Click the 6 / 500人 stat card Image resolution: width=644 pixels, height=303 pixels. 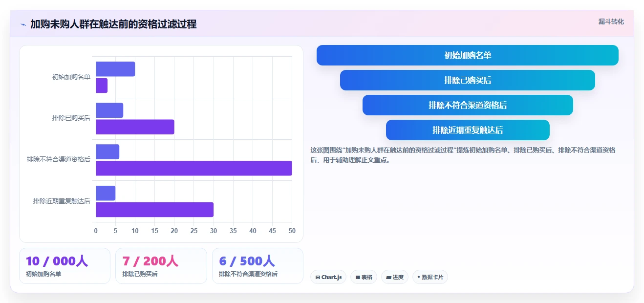[x=258, y=266]
